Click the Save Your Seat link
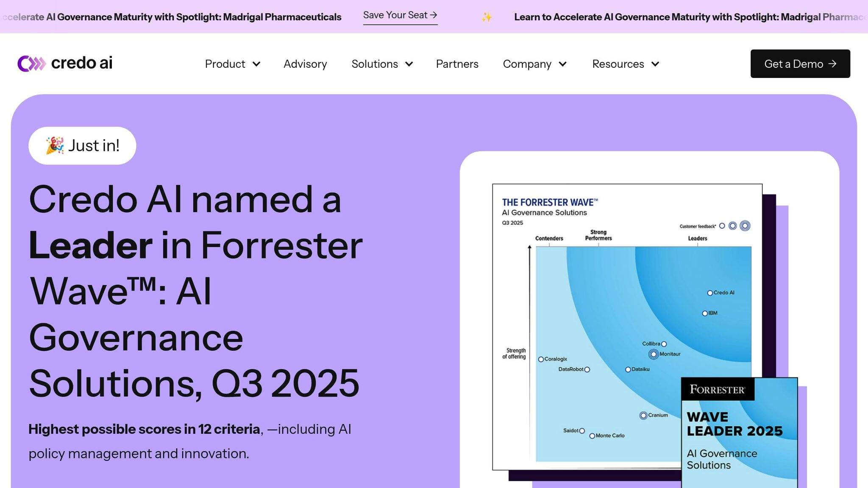868x488 pixels. (400, 15)
